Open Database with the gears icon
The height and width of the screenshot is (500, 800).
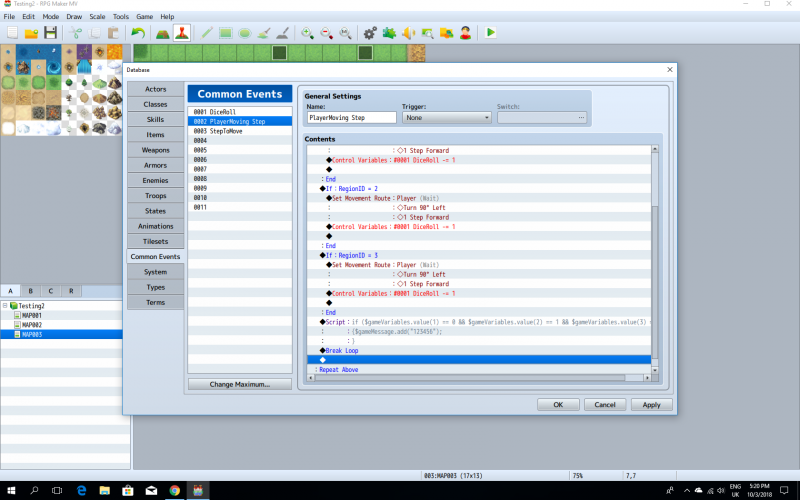(x=370, y=33)
